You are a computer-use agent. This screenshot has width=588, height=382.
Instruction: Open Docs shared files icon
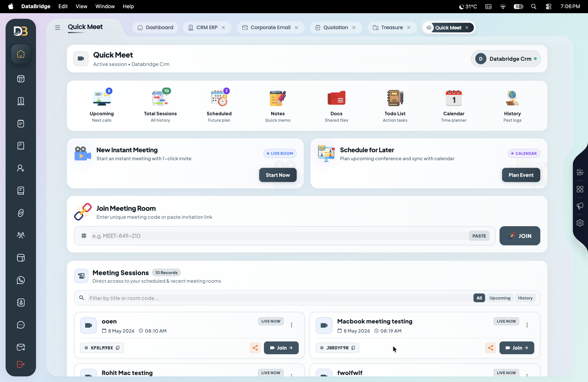click(x=336, y=98)
